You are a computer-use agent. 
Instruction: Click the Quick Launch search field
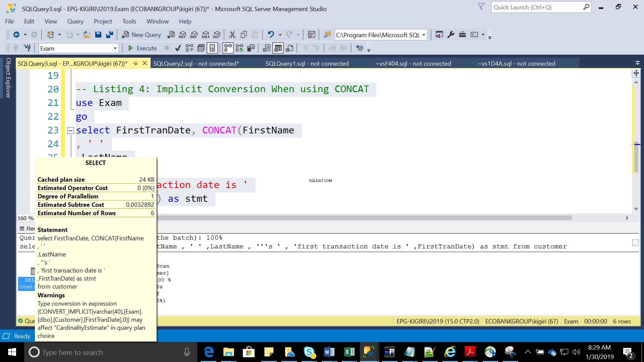coord(541,7)
